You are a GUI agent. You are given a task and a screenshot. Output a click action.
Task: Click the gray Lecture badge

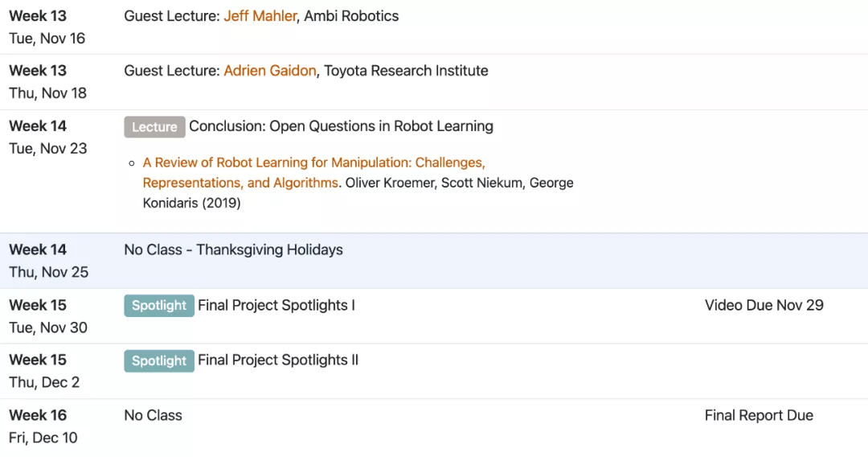tap(154, 127)
